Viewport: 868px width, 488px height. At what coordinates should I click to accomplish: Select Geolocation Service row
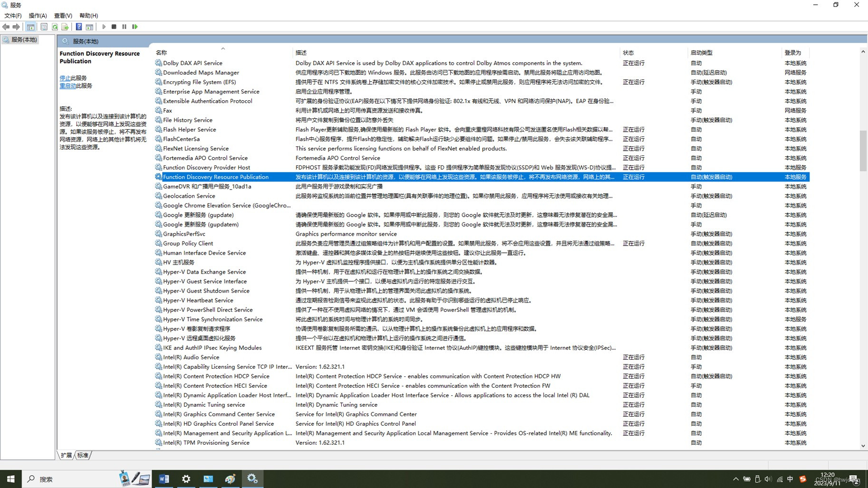click(x=481, y=196)
